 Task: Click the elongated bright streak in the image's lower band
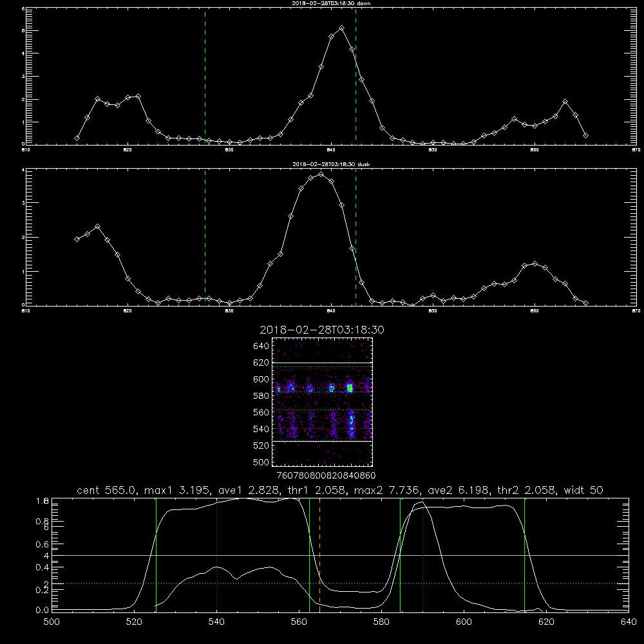coord(352,424)
